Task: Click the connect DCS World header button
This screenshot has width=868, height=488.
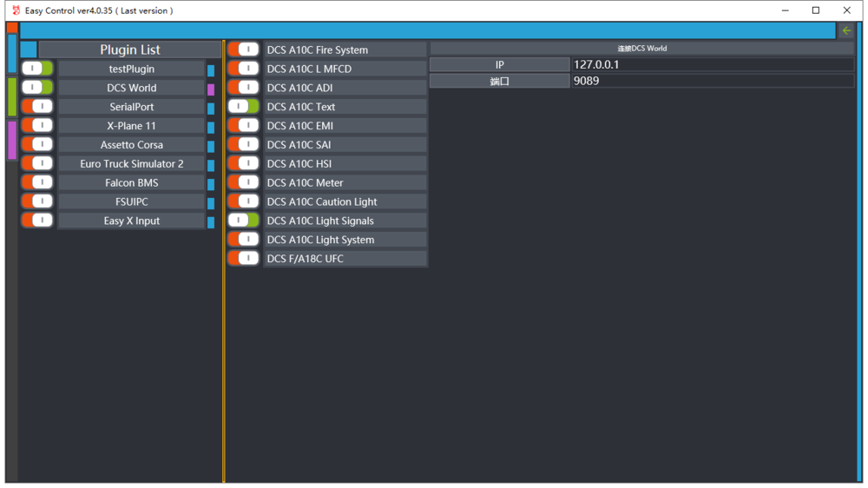Action: click(642, 48)
